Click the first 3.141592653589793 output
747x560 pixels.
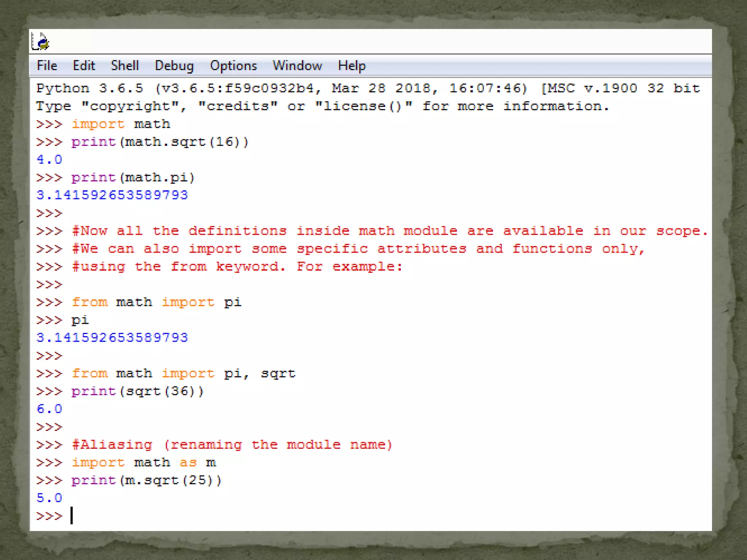(x=112, y=195)
